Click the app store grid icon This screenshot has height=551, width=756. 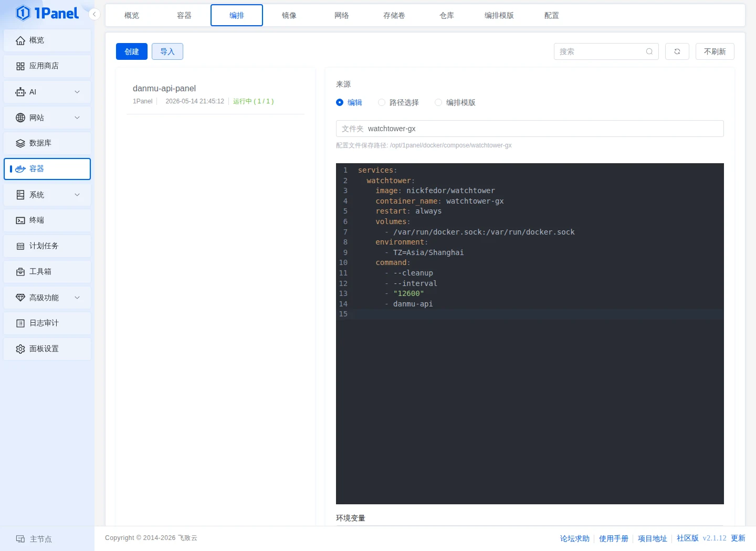click(x=20, y=66)
